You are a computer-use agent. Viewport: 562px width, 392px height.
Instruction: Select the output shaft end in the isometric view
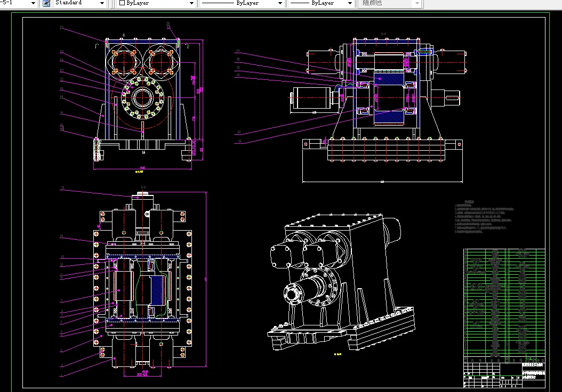[x=294, y=293]
